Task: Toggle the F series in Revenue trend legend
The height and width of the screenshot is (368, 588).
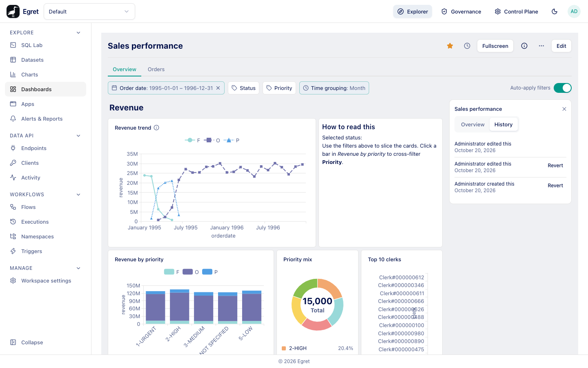Action: 192,140
